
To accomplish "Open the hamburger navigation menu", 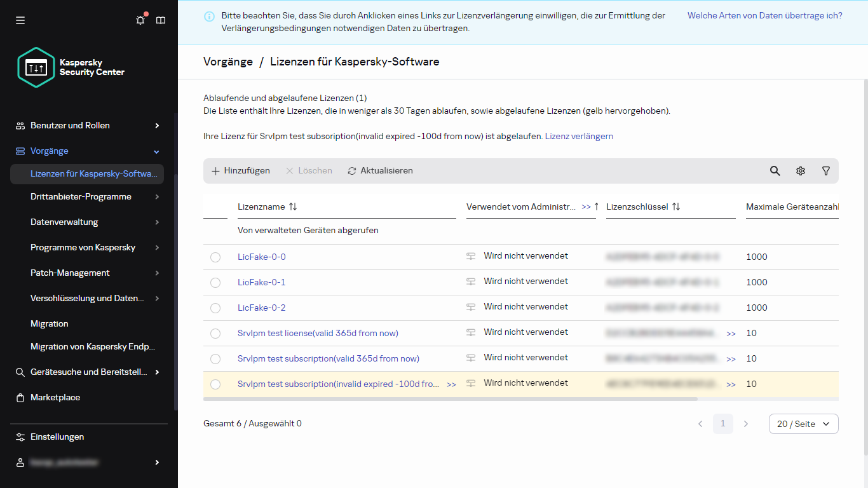I will (20, 20).
